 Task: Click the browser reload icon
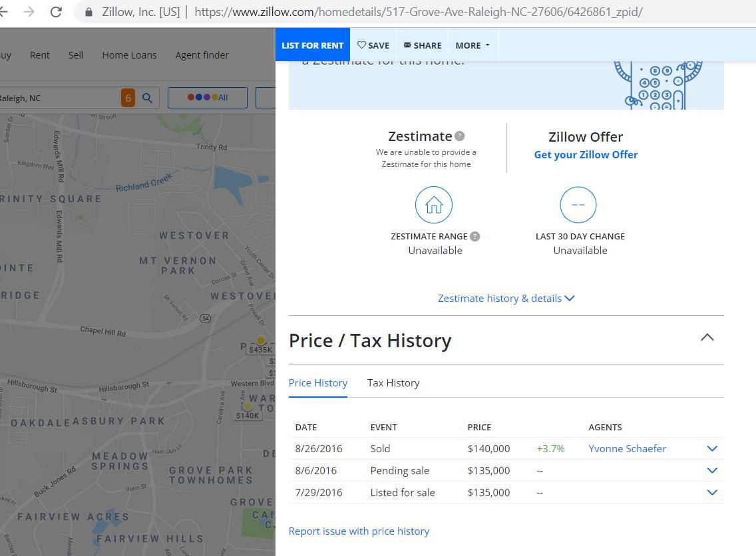click(x=56, y=11)
